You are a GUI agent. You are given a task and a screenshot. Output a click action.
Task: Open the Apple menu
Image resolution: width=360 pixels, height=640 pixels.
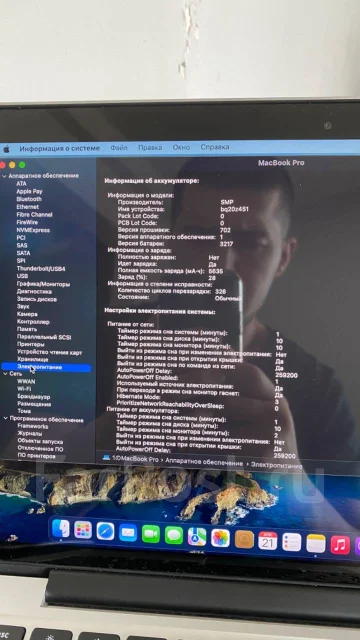7,149
